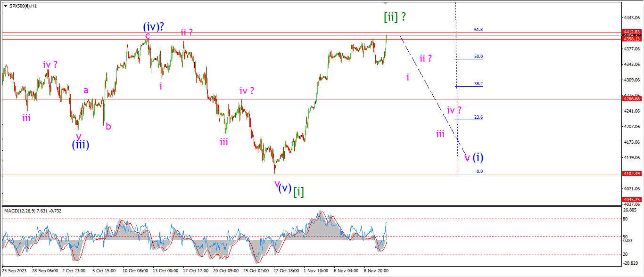Select the 4412.83 red price tag
This screenshot has width=644, height=277.
tap(631, 32)
